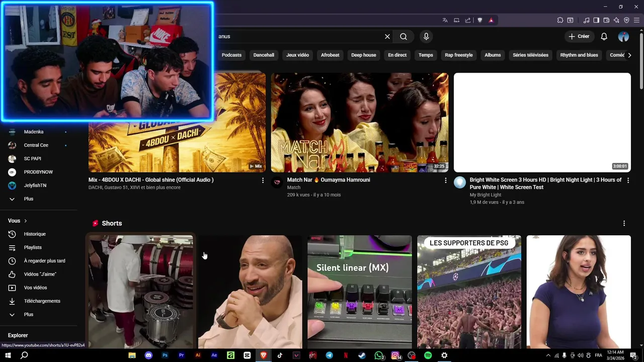Select the En direct filter chip
644x362 pixels.
click(397, 55)
